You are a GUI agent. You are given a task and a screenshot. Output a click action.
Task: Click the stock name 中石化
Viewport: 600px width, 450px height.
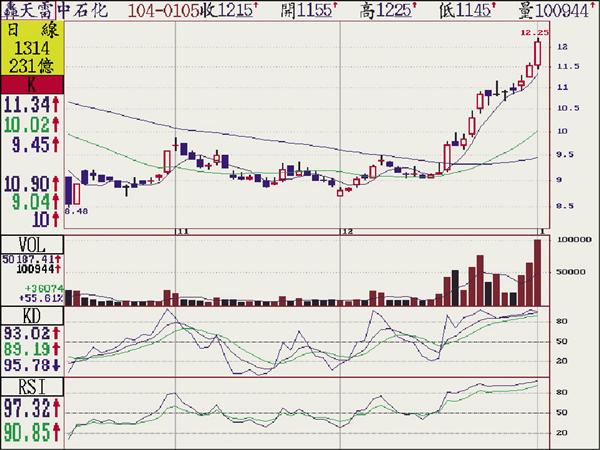83,10
